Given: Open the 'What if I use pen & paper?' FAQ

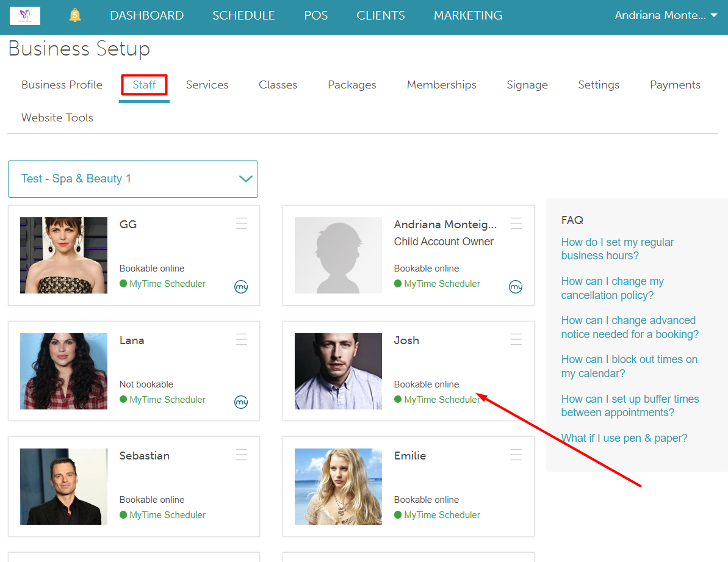Looking at the screenshot, I should pos(624,438).
